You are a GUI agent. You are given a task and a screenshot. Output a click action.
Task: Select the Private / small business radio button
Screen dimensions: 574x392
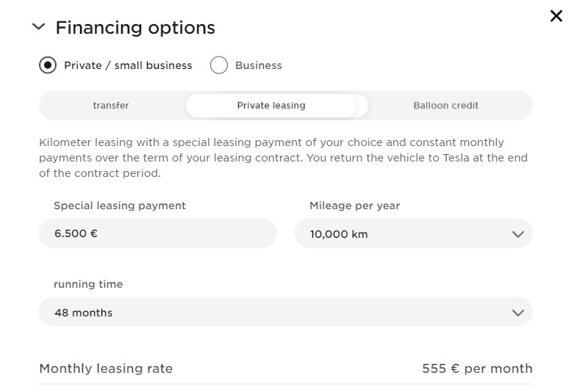point(48,65)
